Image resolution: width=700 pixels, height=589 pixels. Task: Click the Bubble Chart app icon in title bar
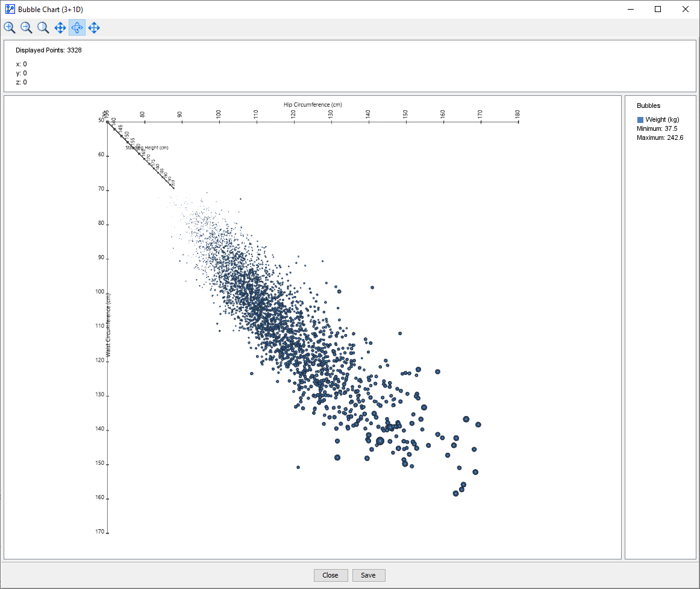pos(10,9)
